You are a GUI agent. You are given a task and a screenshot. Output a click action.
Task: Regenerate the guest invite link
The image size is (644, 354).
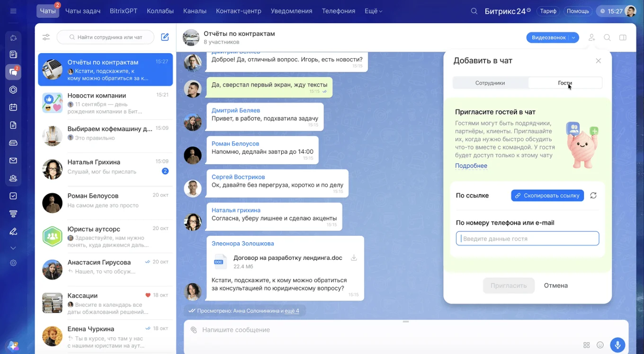click(593, 195)
